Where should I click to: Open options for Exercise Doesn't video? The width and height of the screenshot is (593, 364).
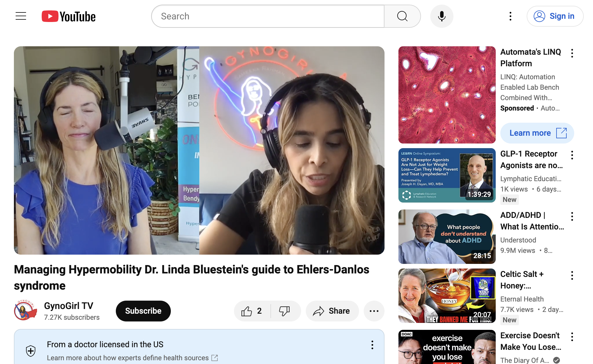pos(572,337)
